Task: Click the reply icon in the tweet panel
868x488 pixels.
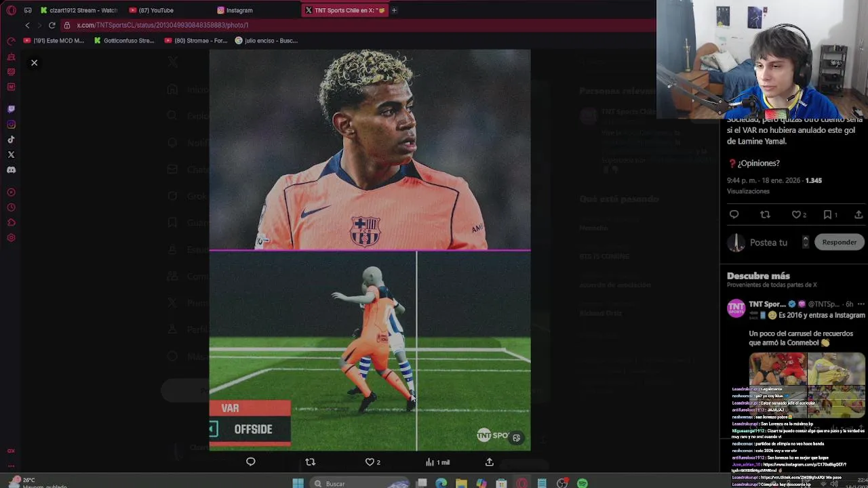Action: pyautogui.click(x=734, y=214)
